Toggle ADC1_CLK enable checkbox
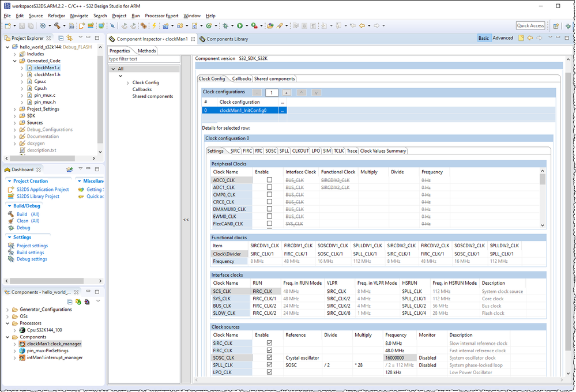This screenshot has height=392, width=576. point(269,187)
